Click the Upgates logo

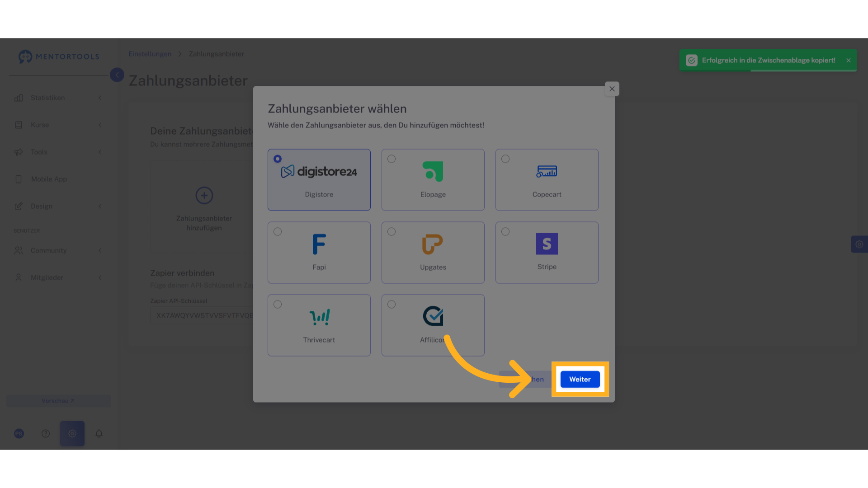point(433,244)
